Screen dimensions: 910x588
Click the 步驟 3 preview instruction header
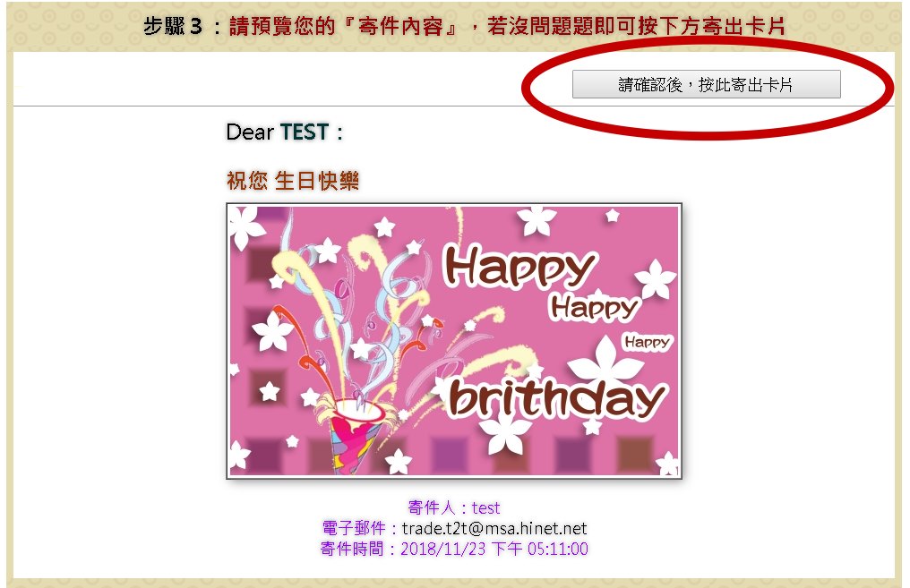pos(464,26)
